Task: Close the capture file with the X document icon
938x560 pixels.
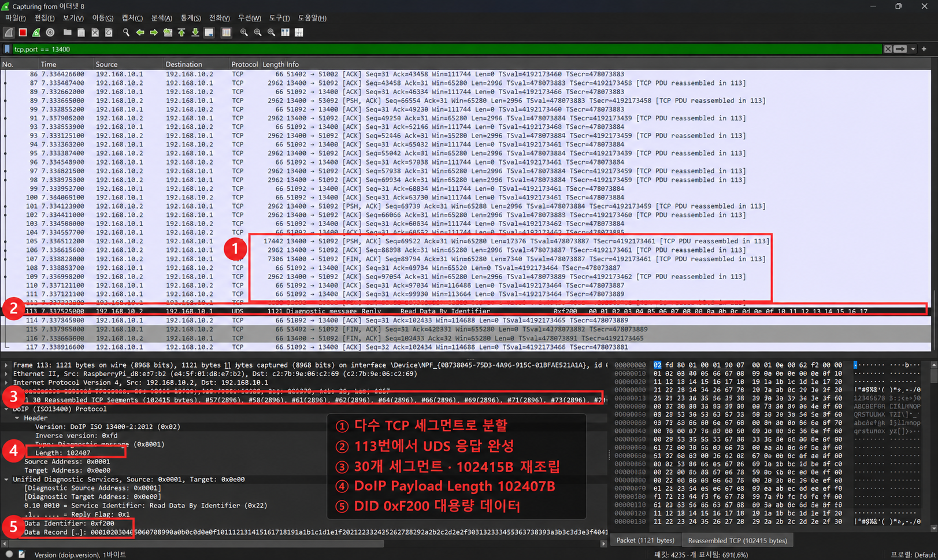Action: click(95, 33)
